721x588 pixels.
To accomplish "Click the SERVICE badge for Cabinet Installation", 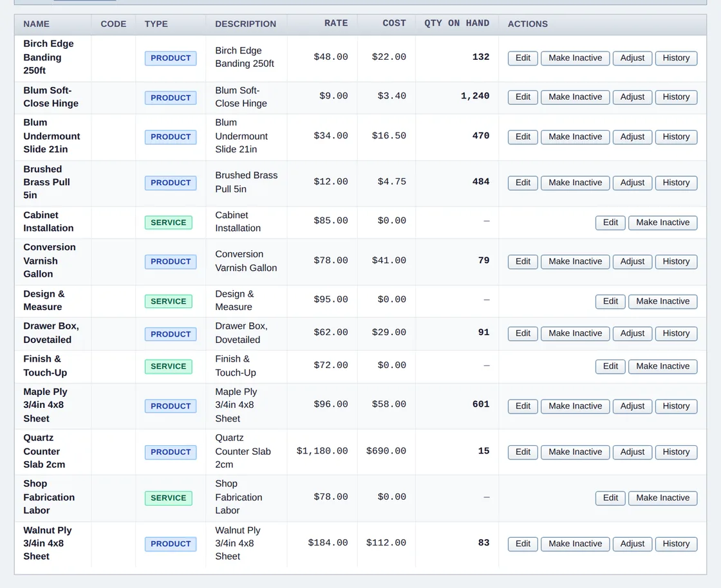I will tap(168, 223).
